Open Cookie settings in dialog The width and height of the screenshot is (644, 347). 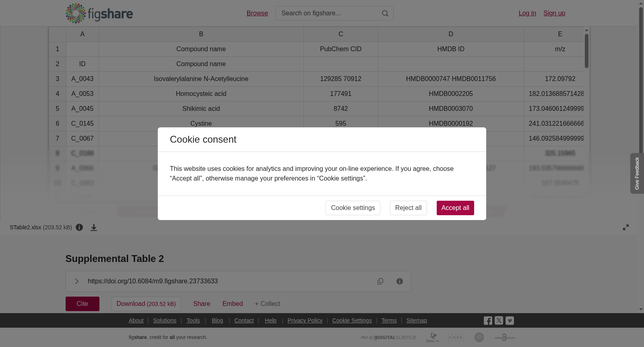tap(353, 208)
